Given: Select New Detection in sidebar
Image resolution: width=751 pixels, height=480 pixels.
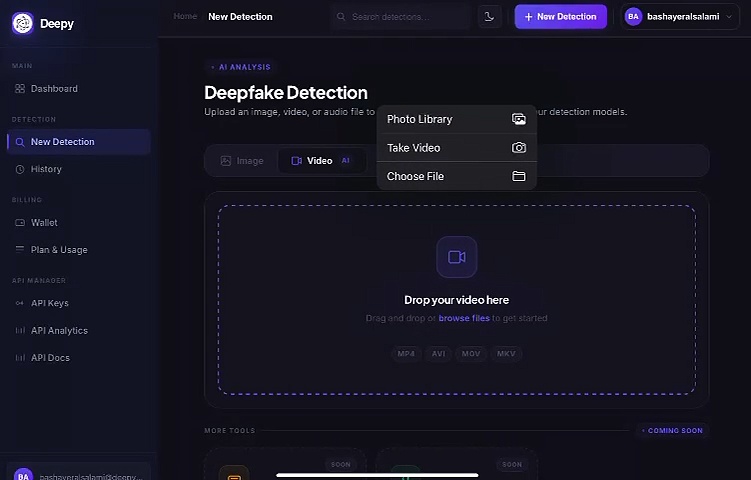Looking at the screenshot, I should 79,142.
